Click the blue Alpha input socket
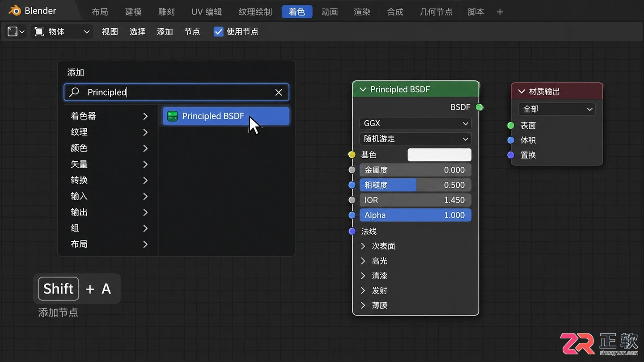Viewport: 644px width, 362px height. tap(352, 215)
